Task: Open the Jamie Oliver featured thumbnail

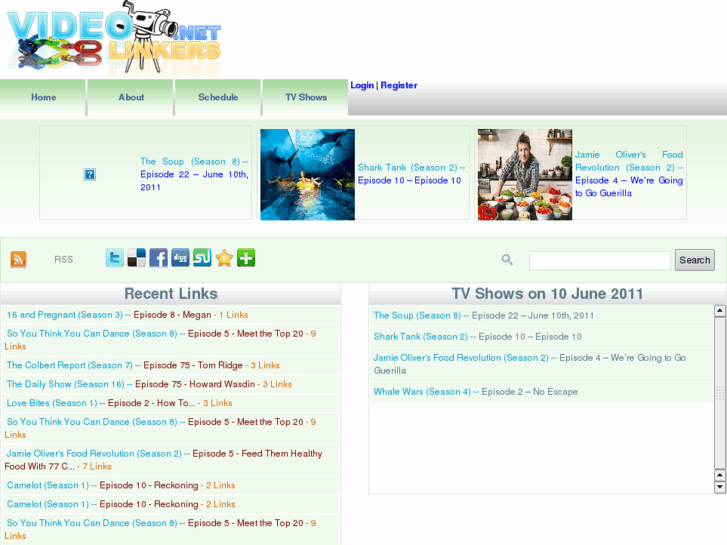Action: point(525,174)
